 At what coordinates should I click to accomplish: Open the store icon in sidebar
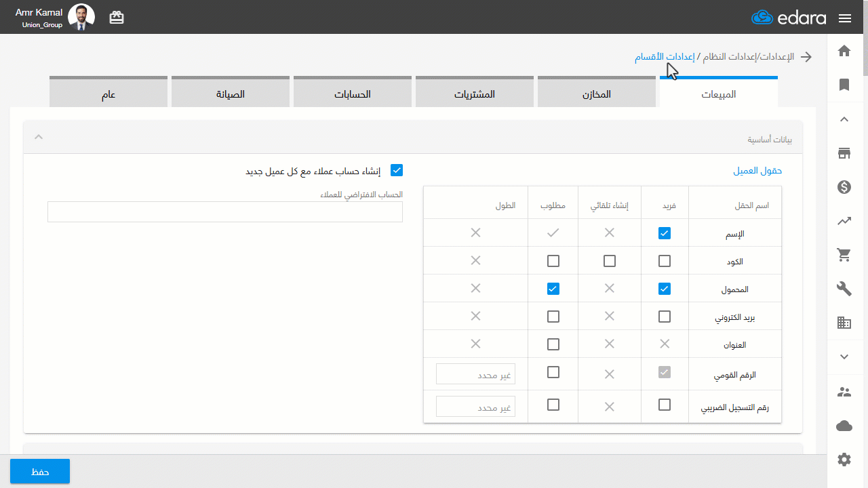(x=844, y=153)
